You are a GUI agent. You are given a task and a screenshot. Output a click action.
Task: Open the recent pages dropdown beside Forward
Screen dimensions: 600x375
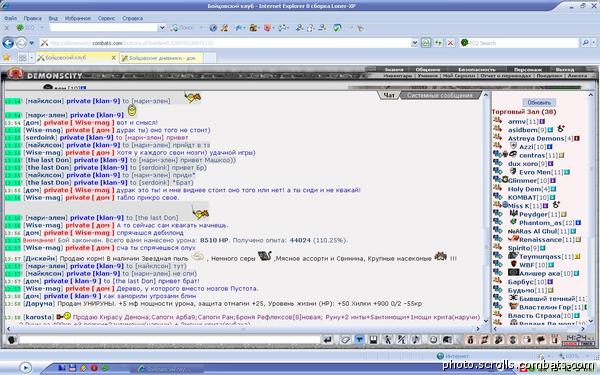pos(32,43)
